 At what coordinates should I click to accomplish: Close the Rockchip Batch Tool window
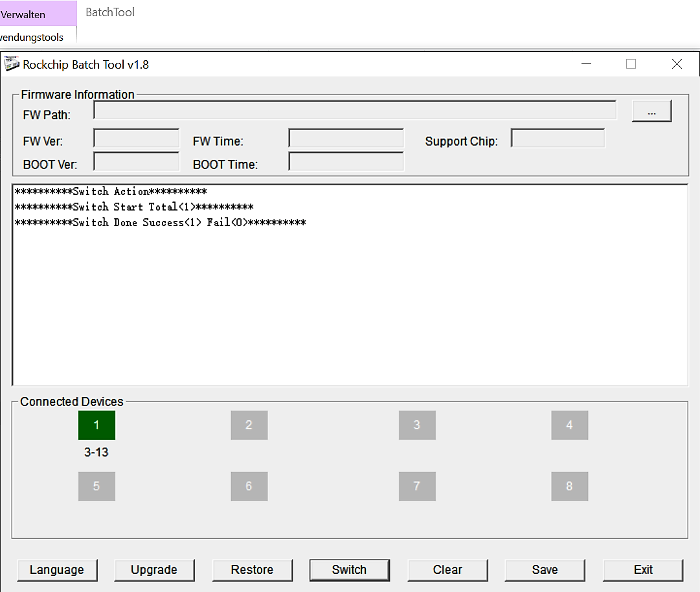coord(677,64)
